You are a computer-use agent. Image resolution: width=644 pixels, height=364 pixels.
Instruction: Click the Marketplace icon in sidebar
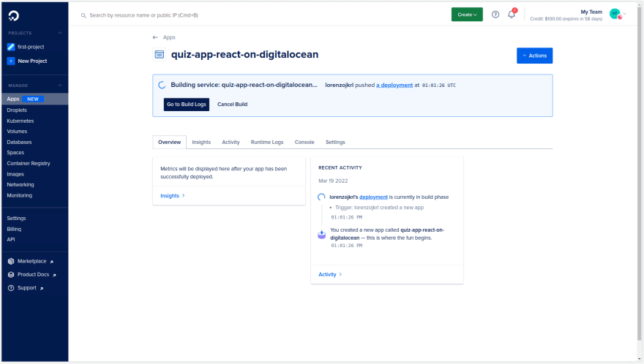pyautogui.click(x=11, y=262)
